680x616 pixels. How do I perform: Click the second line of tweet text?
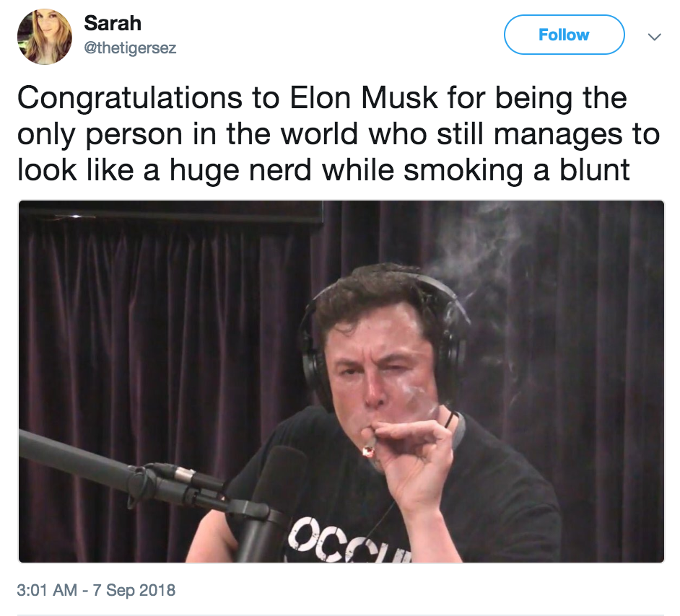(339, 134)
